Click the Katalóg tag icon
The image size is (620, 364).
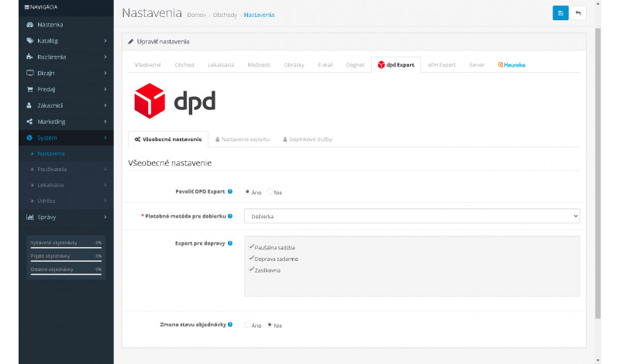29,41
